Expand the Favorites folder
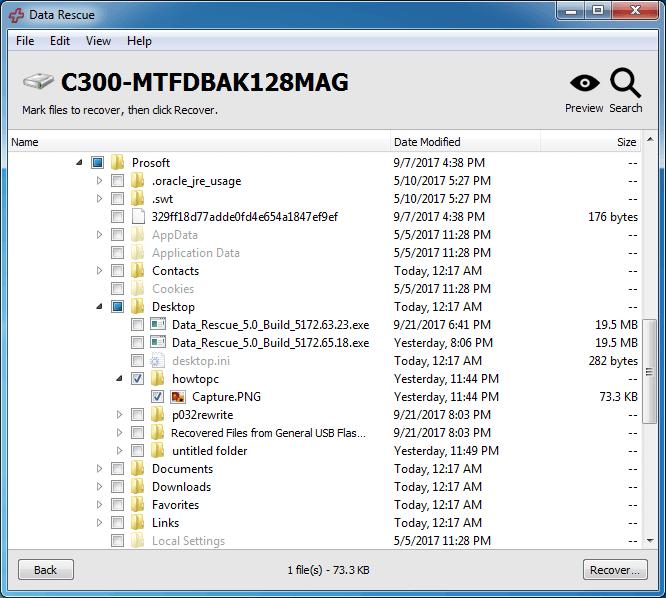 [x=99, y=505]
